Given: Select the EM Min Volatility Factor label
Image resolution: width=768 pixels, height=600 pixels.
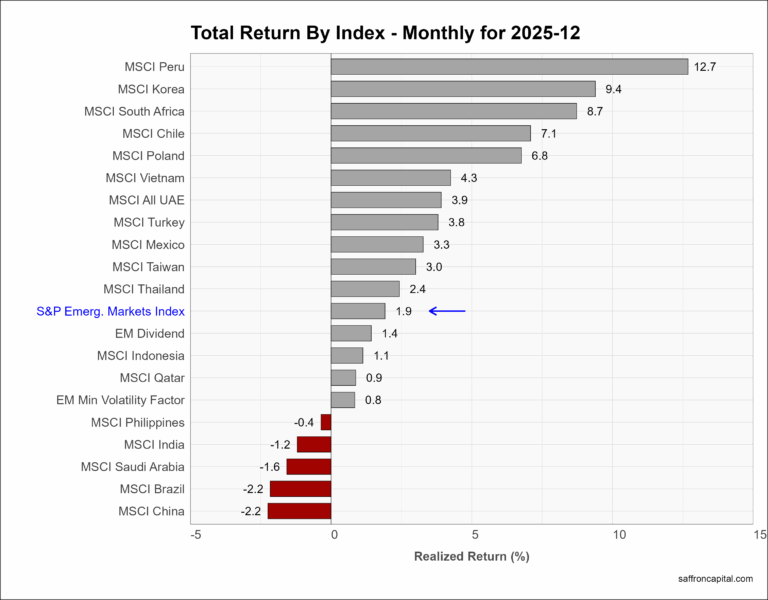Looking at the screenshot, I should tap(120, 400).
